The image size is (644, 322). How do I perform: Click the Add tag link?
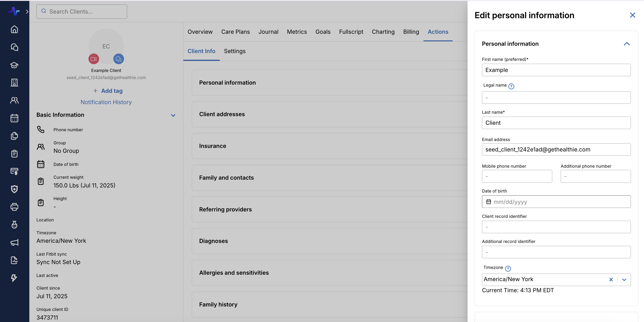[108, 91]
